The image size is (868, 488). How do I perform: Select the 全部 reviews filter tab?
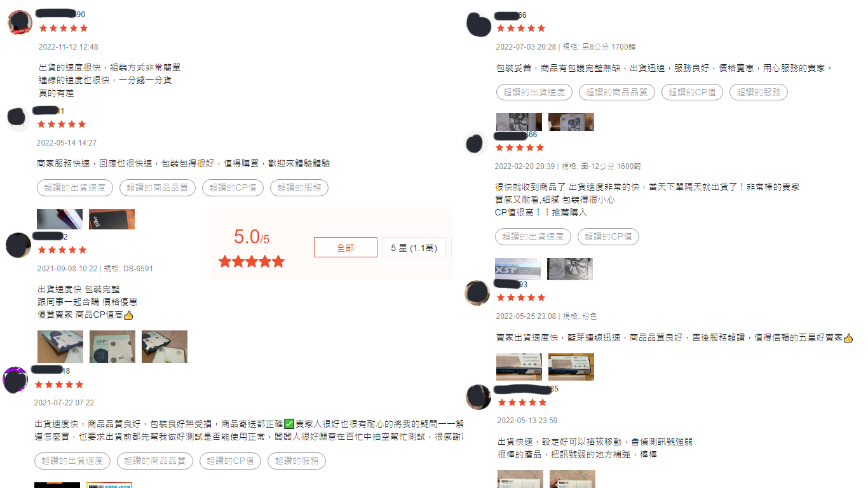pyautogui.click(x=345, y=247)
